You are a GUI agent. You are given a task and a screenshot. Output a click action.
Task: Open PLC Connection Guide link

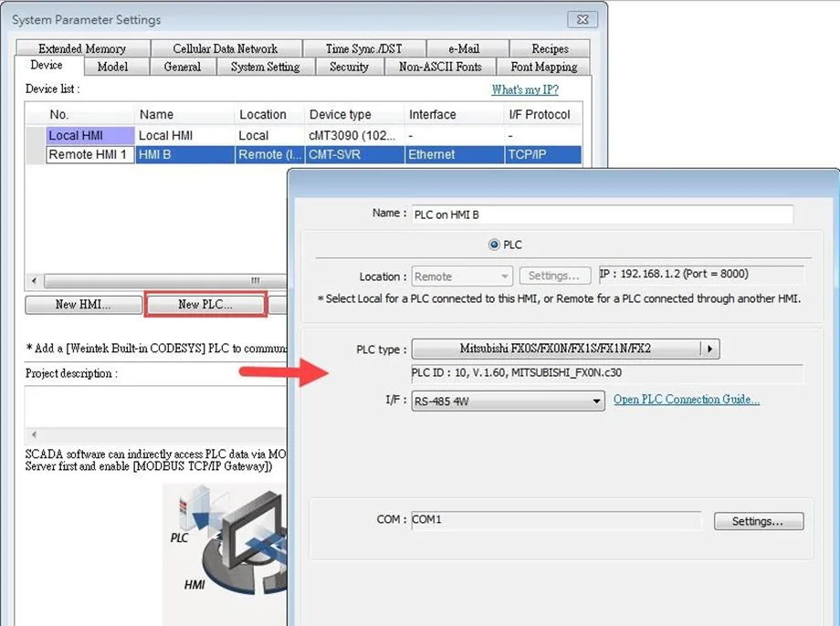(x=687, y=400)
